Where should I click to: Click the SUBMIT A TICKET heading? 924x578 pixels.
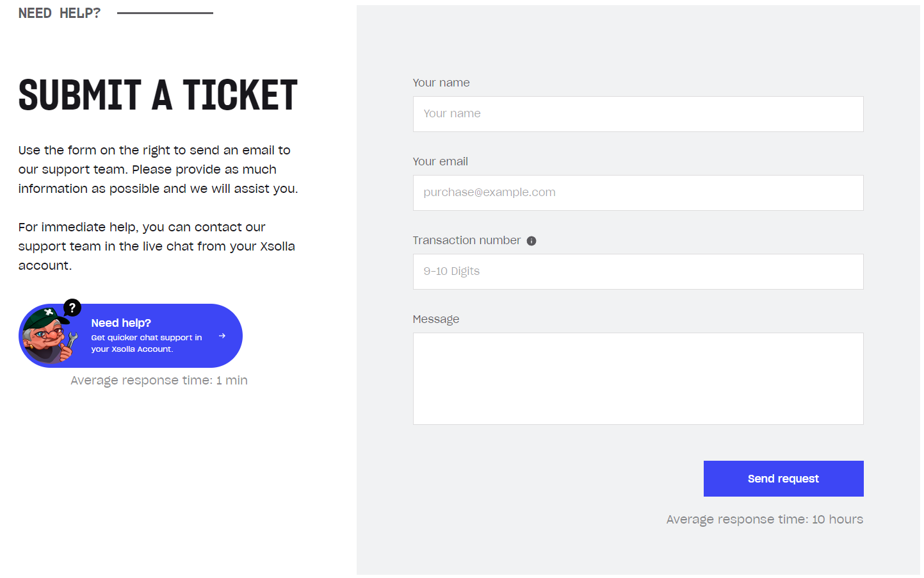158,95
